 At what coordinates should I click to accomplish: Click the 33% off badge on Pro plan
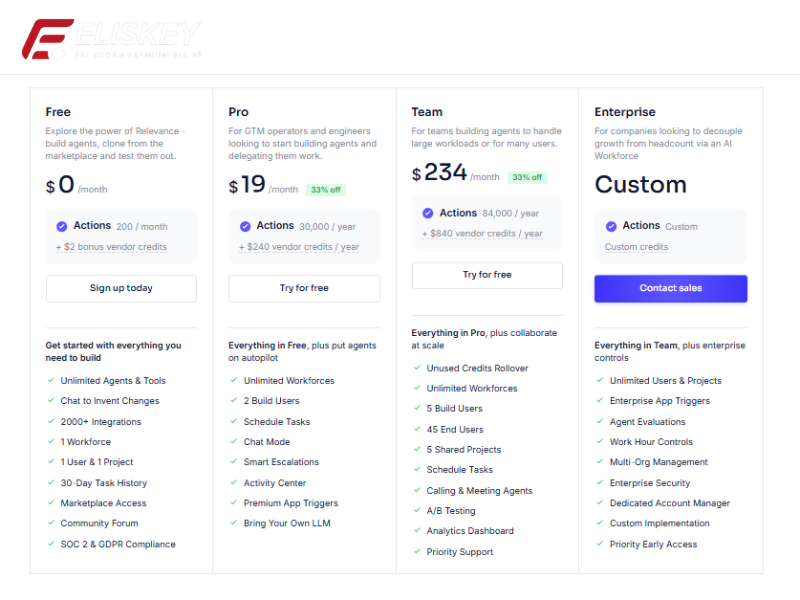[x=326, y=190]
